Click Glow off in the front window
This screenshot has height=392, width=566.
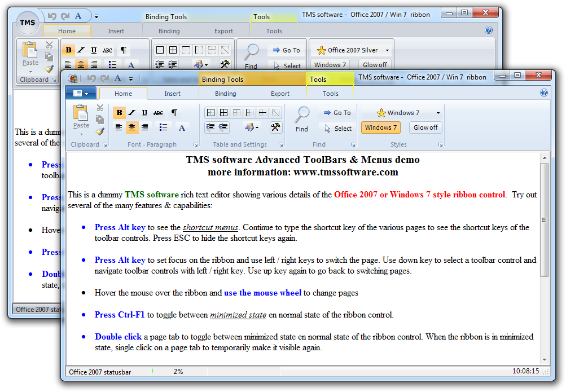click(425, 127)
